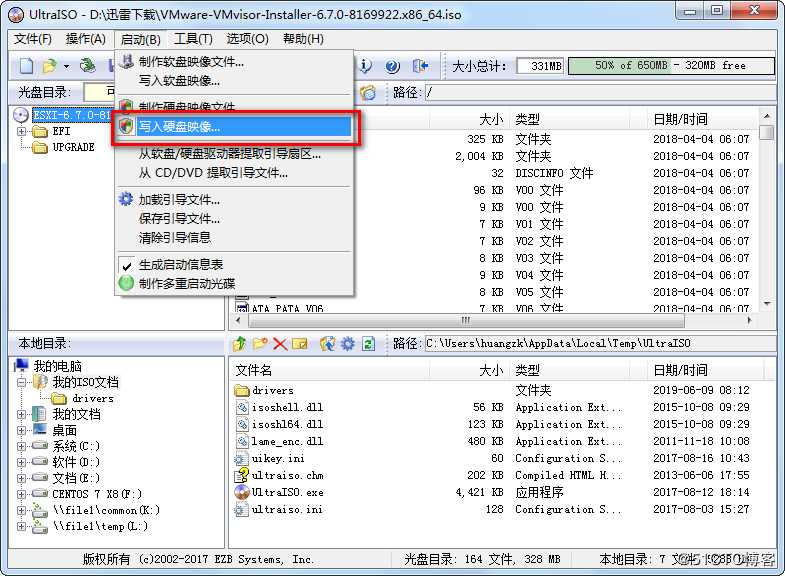Click the local 路径 path field
The height and width of the screenshot is (576, 785).
coord(599,343)
